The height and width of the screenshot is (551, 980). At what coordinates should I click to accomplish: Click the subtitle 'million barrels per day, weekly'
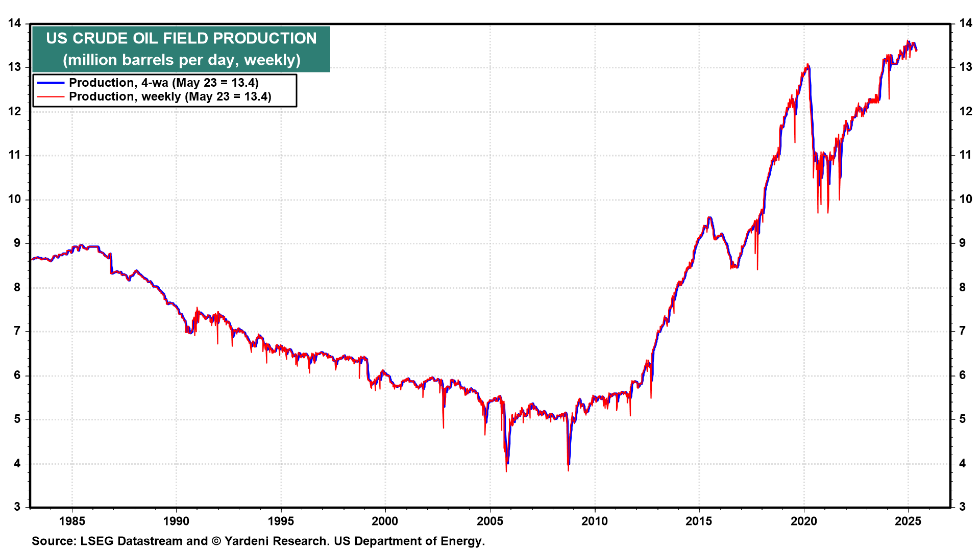tap(181, 60)
